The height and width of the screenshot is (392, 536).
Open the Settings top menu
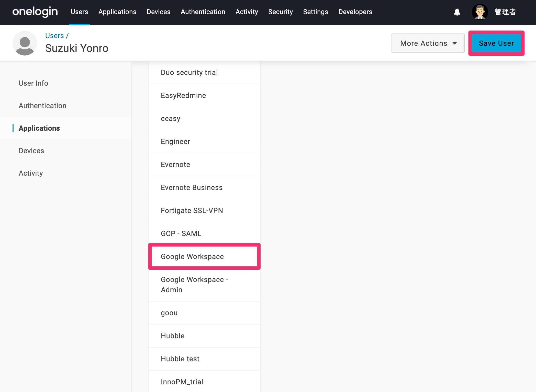click(x=316, y=12)
